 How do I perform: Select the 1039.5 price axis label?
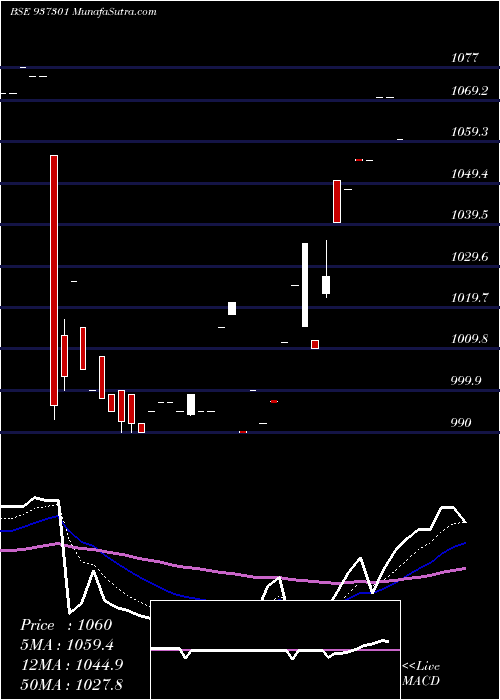pyautogui.click(x=469, y=215)
